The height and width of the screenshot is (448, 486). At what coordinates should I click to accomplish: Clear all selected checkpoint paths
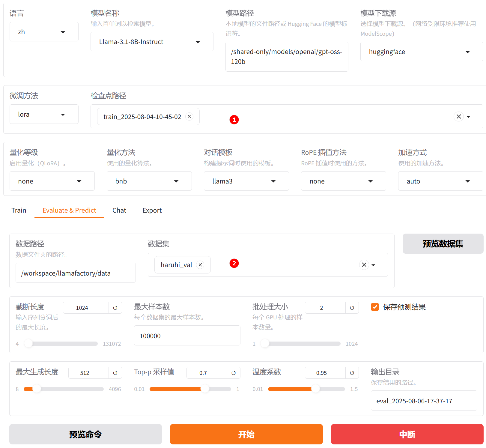pos(458,116)
